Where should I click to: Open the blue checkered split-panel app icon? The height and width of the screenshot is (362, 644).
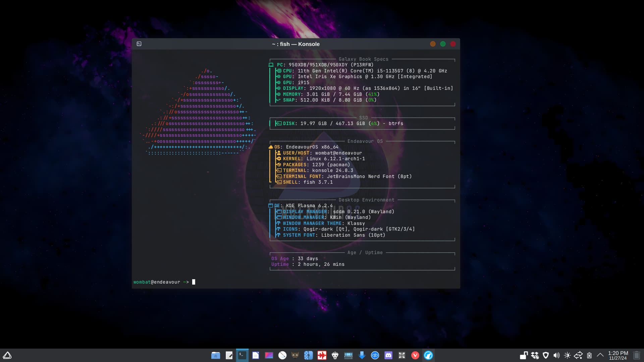(x=309, y=355)
